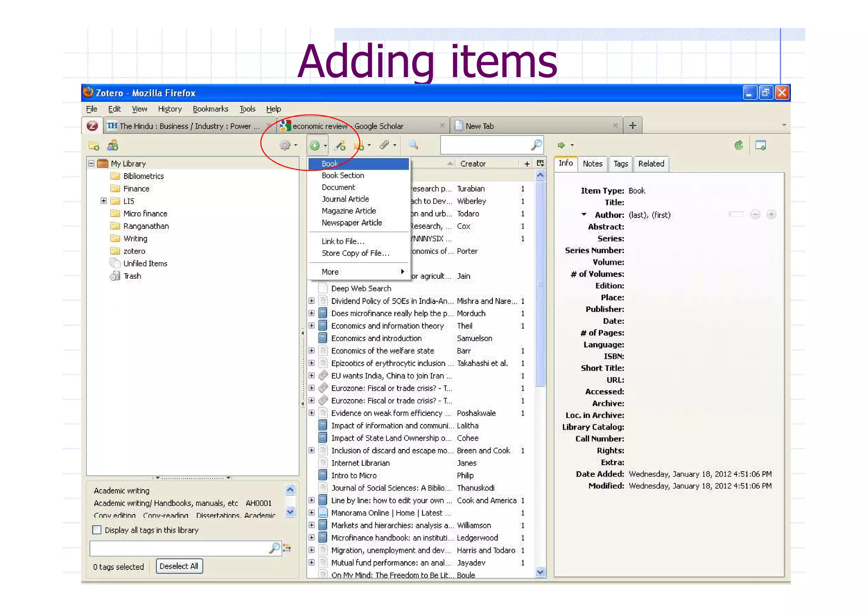Choose Journal Article item type
Viewport: 868px width, 613px height.
(x=345, y=199)
